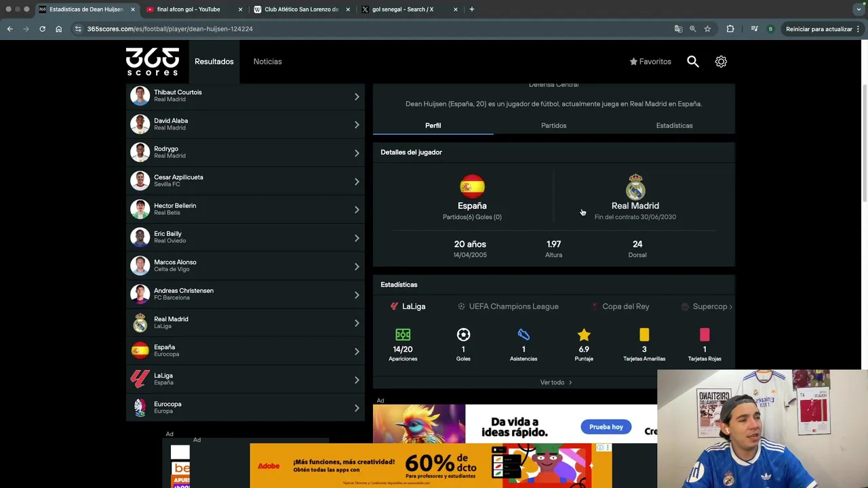
Task: Click the Apariciones pitch icon
Action: (403, 334)
